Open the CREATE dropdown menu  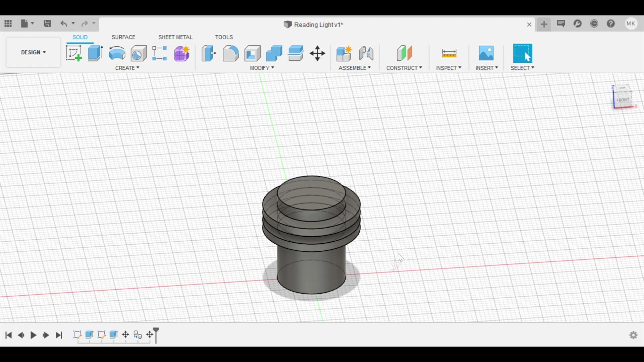point(127,68)
